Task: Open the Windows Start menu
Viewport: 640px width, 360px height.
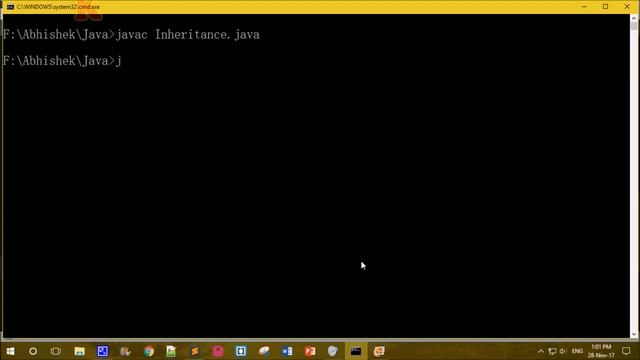Action: tap(10, 351)
